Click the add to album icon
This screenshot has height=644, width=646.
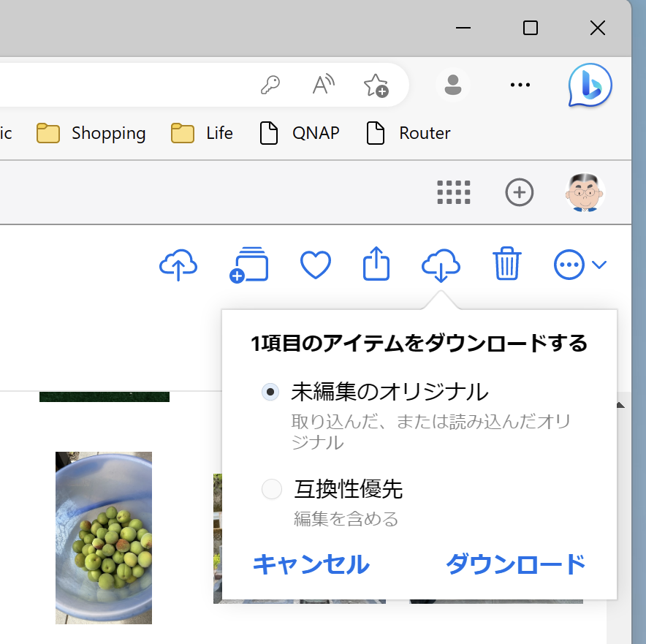click(249, 265)
